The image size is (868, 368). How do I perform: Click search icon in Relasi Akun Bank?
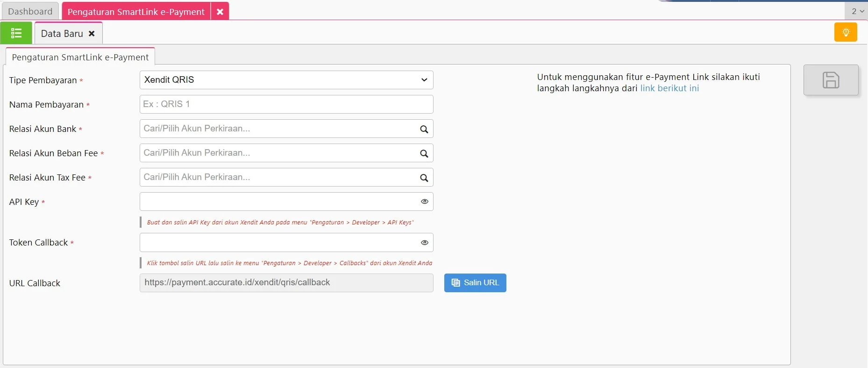(424, 129)
